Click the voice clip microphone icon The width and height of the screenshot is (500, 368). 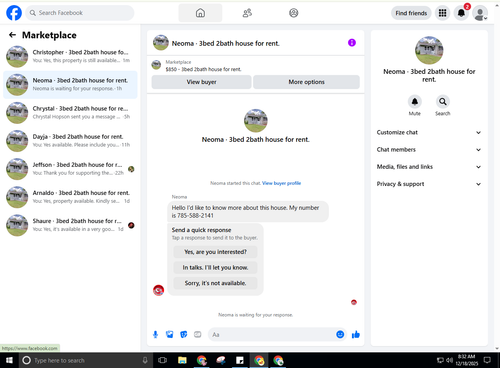155,334
